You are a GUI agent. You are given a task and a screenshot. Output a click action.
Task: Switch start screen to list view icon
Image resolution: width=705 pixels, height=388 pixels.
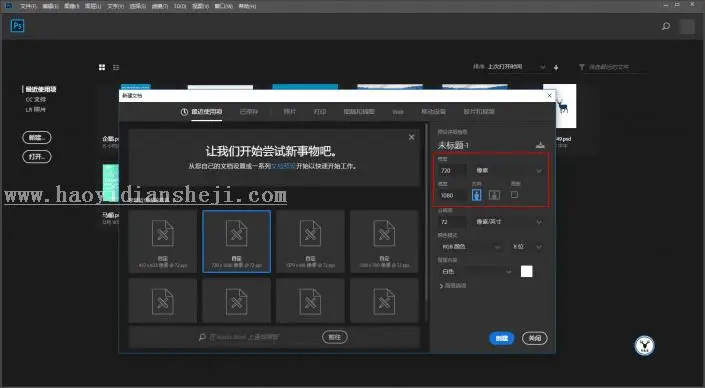tap(116, 67)
